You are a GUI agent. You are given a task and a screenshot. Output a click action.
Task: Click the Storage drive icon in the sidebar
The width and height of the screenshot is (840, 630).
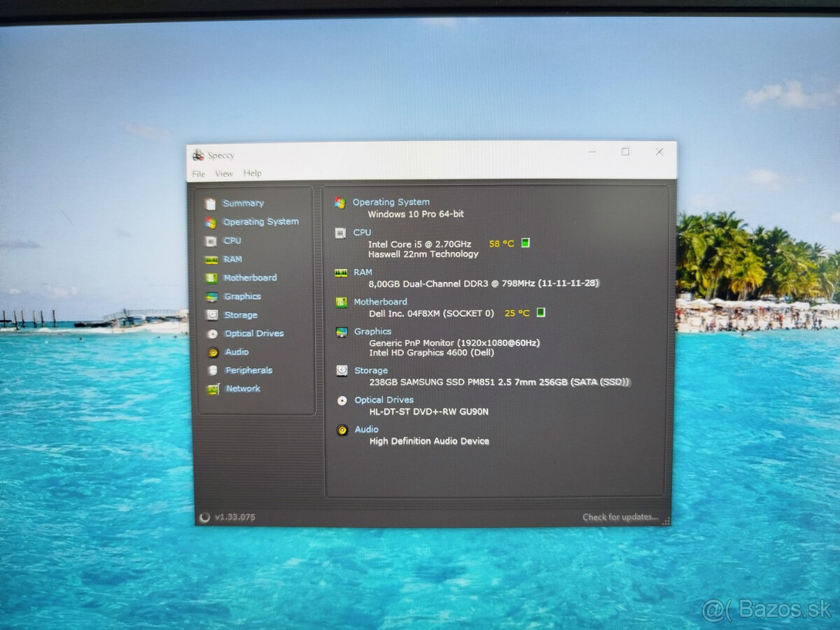[211, 315]
